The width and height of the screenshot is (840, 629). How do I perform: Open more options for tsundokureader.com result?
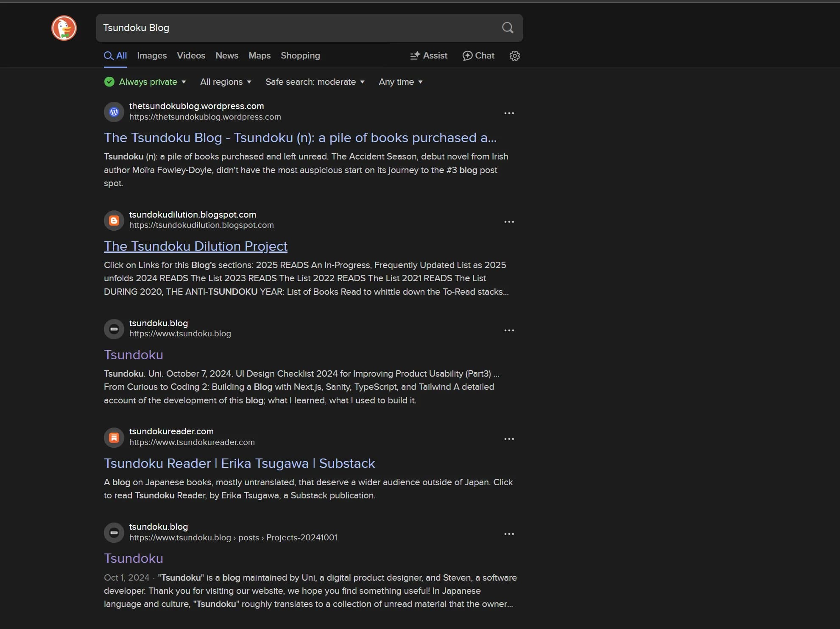(509, 439)
